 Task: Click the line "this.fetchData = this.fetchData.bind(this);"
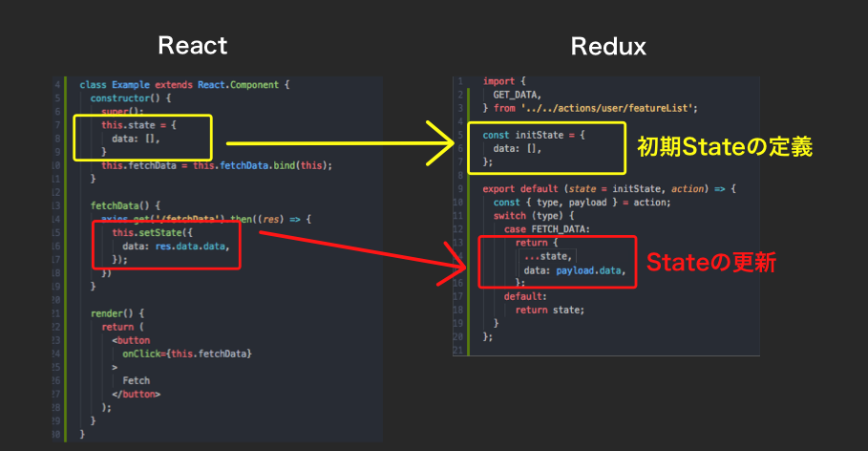pyautogui.click(x=217, y=165)
